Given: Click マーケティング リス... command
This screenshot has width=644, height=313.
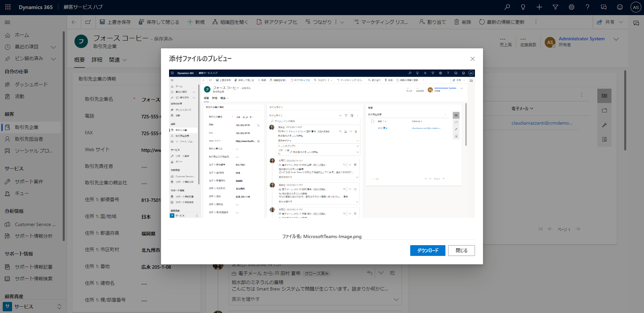Looking at the screenshot, I should pyautogui.click(x=381, y=22).
